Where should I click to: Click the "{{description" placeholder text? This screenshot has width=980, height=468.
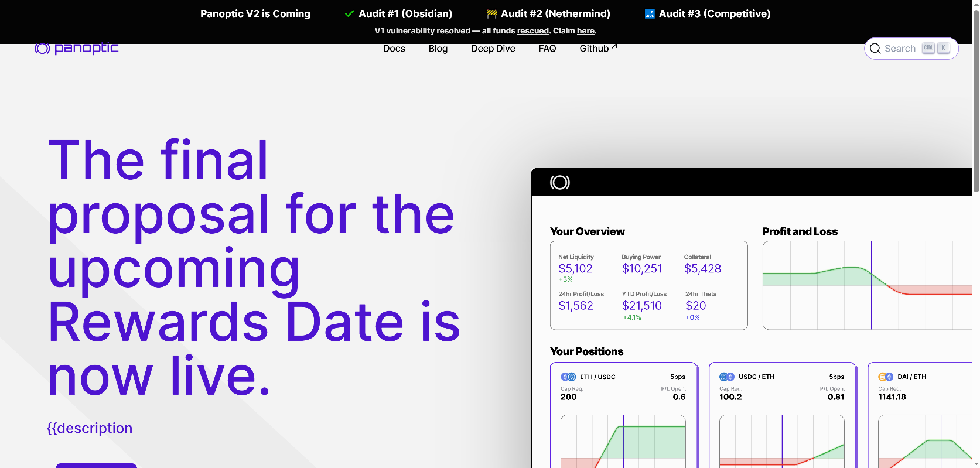[x=90, y=428]
